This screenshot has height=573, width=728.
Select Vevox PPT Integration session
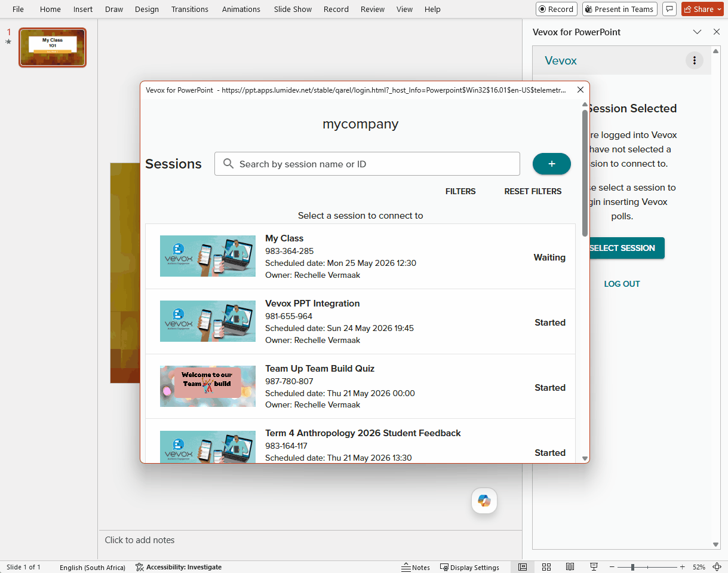(x=312, y=304)
